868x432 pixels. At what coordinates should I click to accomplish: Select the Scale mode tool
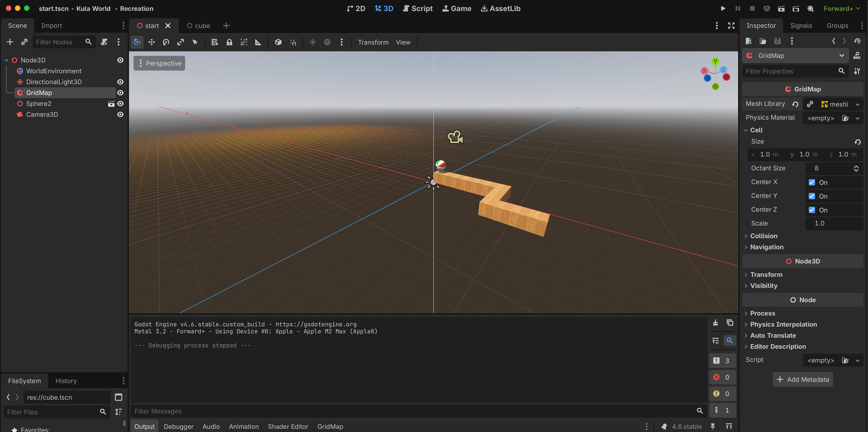point(180,42)
